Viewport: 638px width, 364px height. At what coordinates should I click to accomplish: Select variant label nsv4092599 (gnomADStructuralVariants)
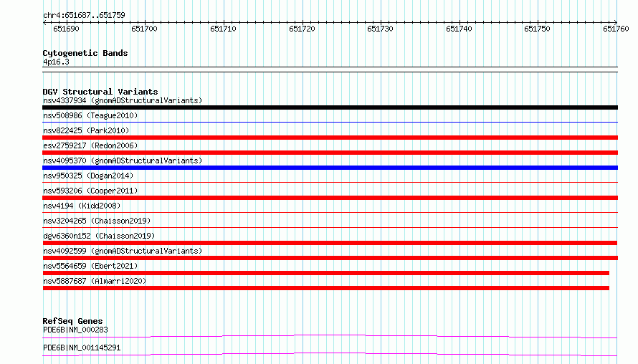(123, 251)
